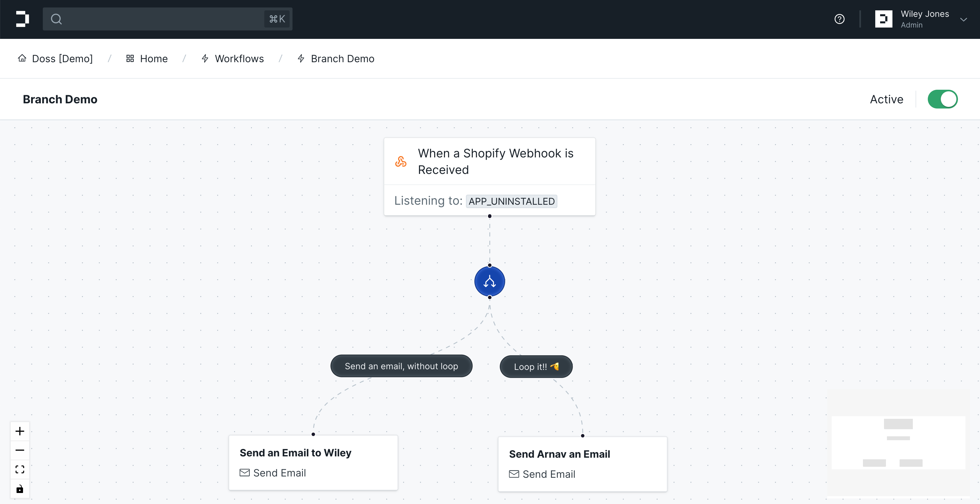Click the search magnifier icon

56,19
